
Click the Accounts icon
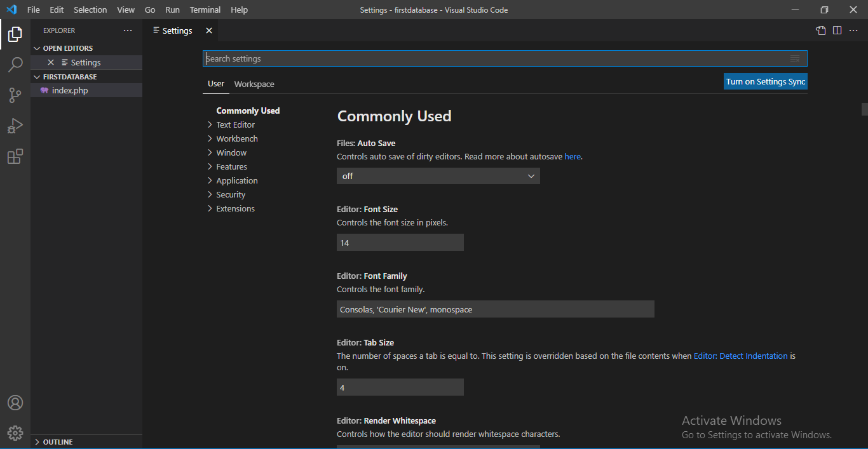(x=15, y=403)
